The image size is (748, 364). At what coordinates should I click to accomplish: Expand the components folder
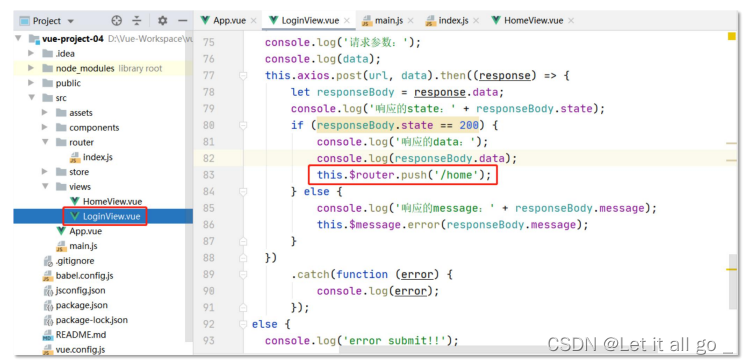click(45, 127)
